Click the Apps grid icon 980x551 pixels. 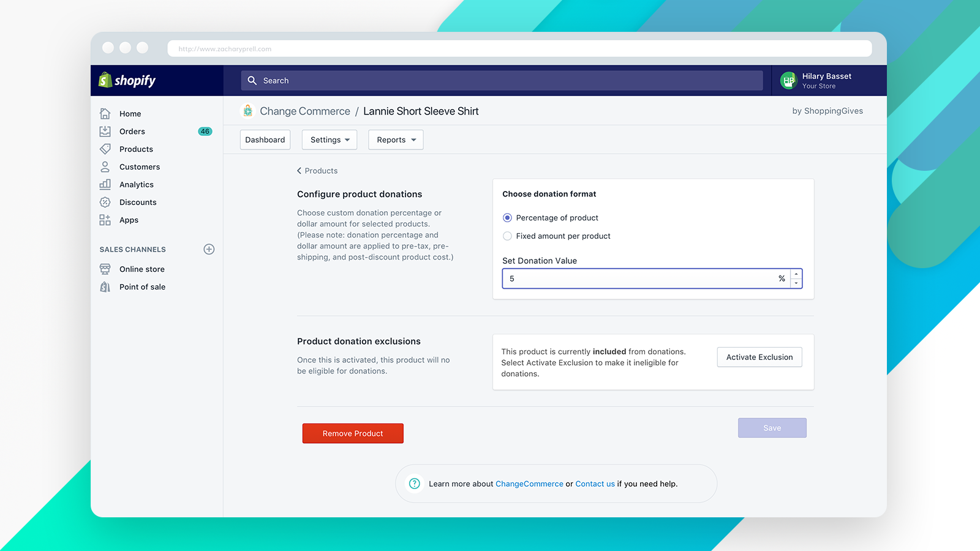click(x=105, y=220)
